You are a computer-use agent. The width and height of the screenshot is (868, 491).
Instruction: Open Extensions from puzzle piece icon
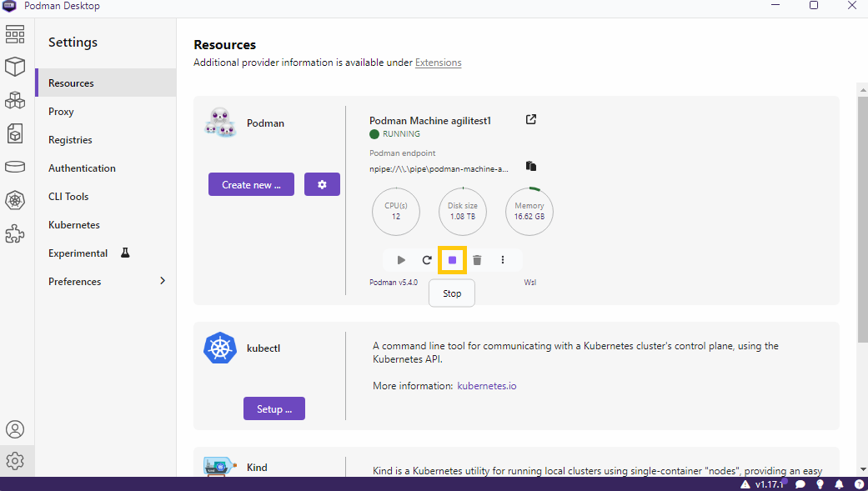tap(15, 233)
